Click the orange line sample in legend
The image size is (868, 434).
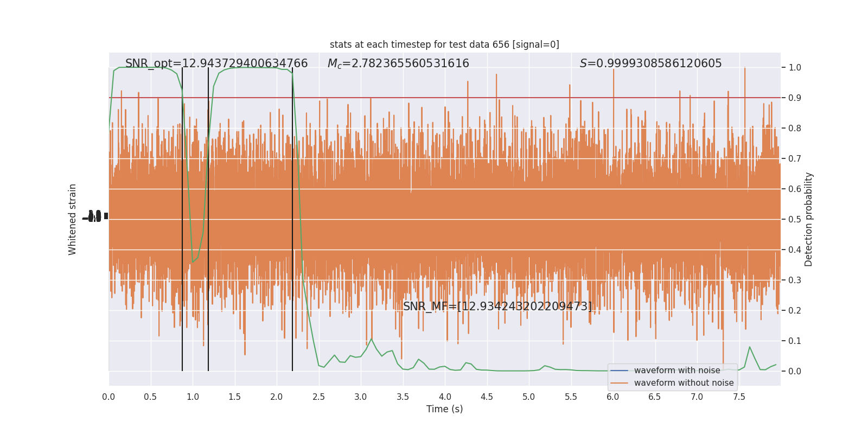(x=620, y=383)
